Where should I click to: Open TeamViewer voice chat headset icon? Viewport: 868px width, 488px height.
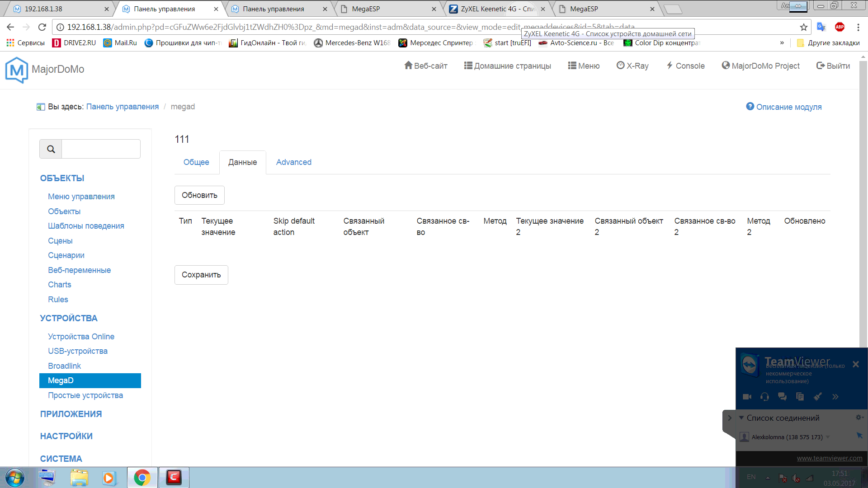coord(764,396)
